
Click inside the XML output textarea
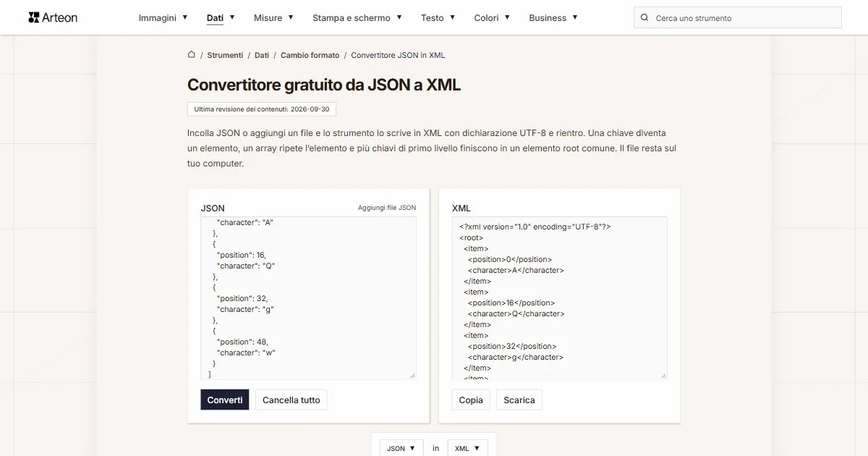[559, 297]
